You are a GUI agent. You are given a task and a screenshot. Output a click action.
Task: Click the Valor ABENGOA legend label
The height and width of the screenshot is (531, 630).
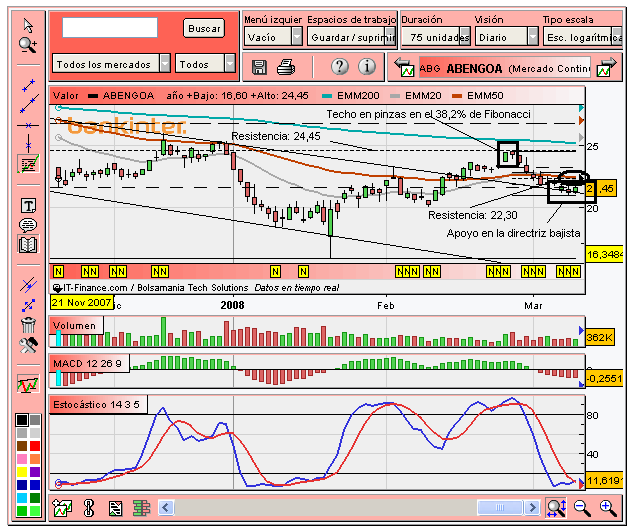click(104, 96)
